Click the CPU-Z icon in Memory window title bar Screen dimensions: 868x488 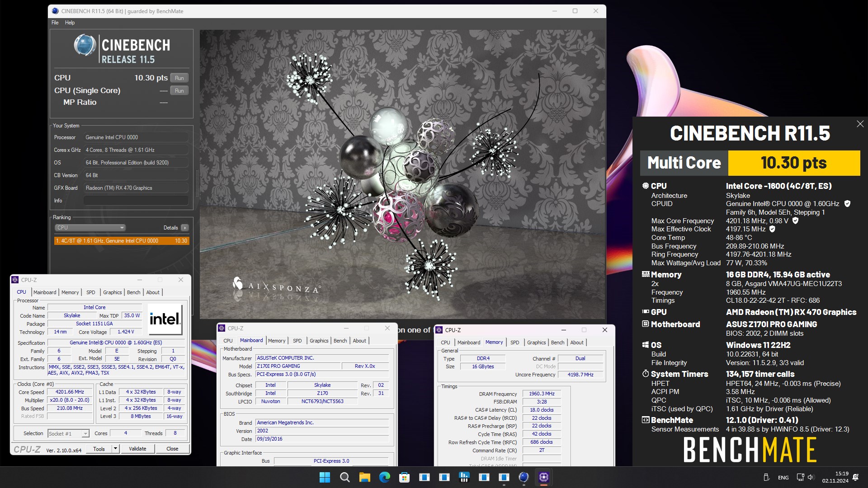[439, 330]
